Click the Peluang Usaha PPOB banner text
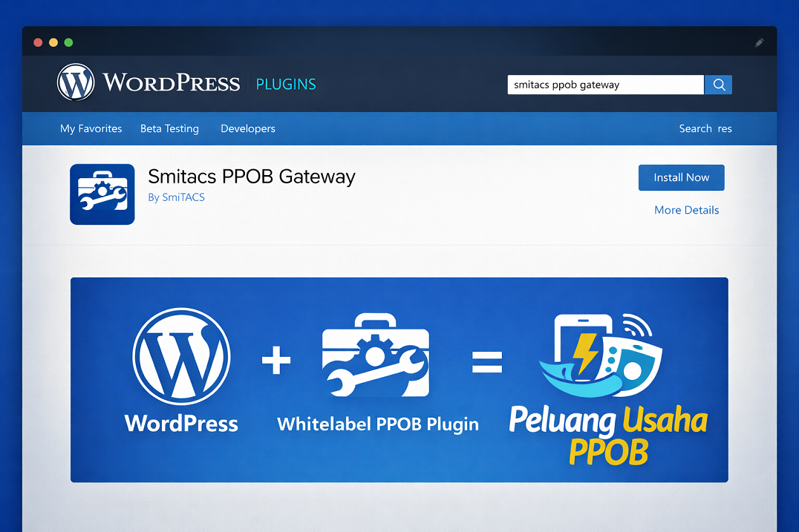Image resolution: width=799 pixels, height=532 pixels. [x=607, y=434]
